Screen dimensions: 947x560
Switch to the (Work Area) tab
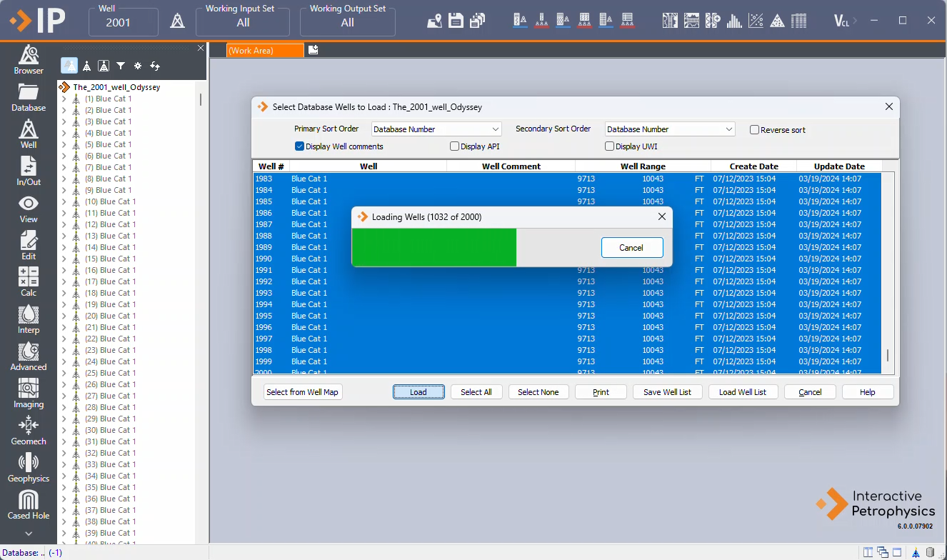tap(264, 51)
